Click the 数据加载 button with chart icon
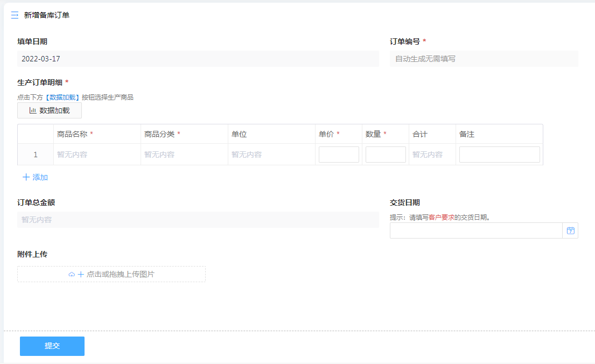Image resolution: width=595 pixels, height=364 pixels. [50, 110]
